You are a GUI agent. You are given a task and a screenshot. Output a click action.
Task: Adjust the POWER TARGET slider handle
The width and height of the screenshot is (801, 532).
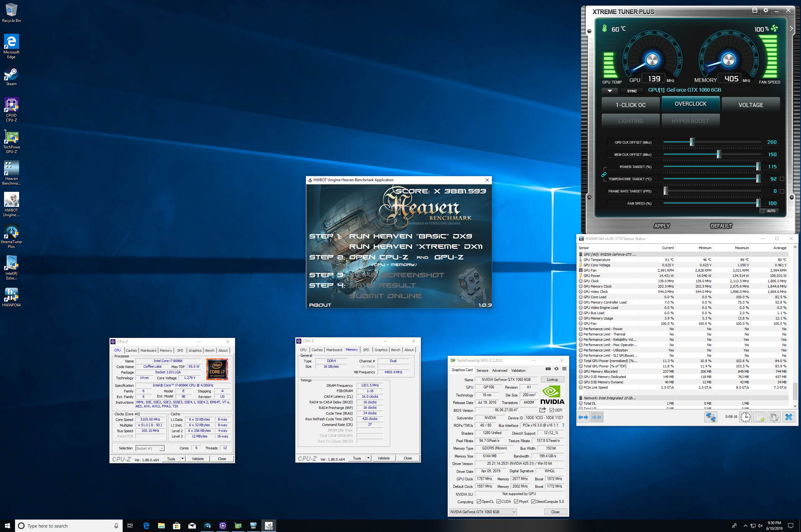(x=758, y=166)
